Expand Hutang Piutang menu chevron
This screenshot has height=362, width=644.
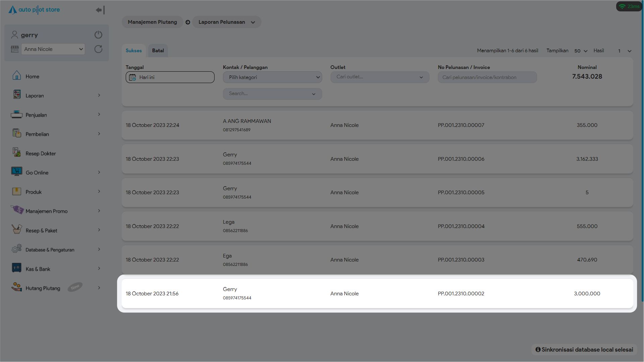99,288
